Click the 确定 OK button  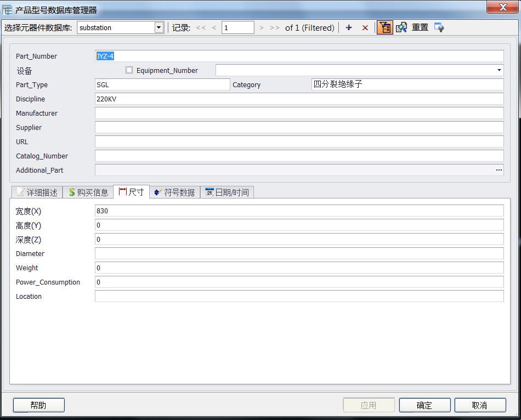pos(424,405)
